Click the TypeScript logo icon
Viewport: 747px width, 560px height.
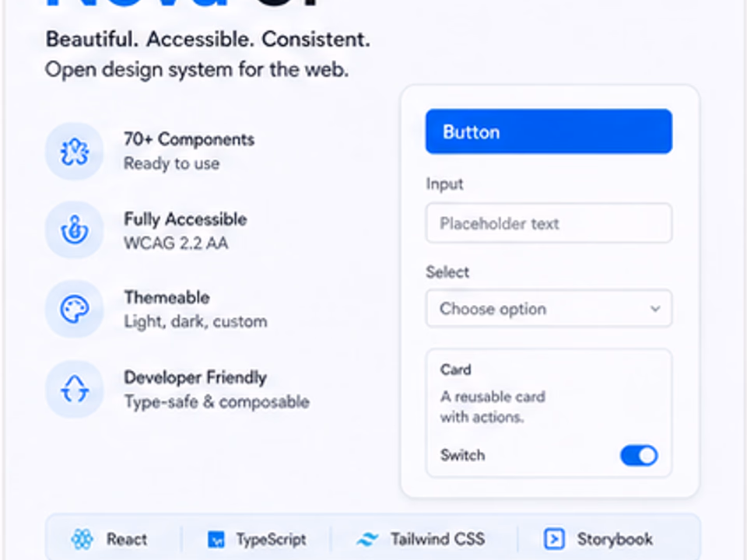tap(216, 540)
